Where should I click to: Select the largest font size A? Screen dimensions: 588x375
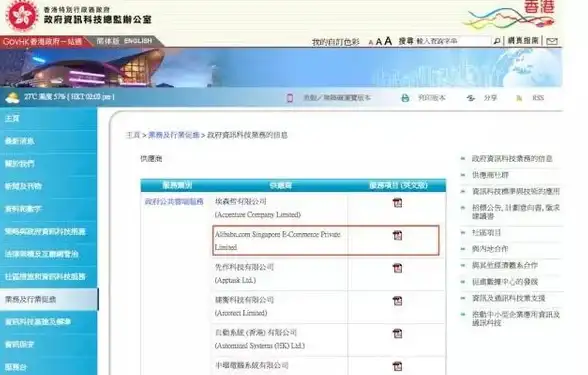[388, 41]
